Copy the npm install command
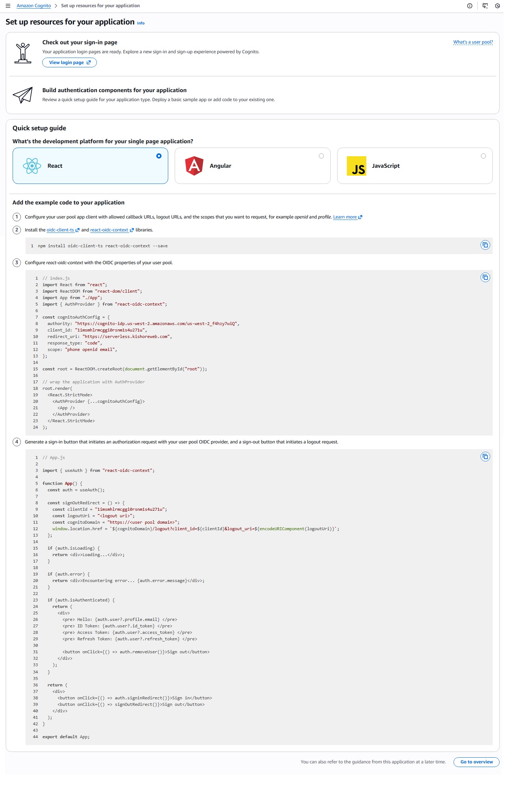The height and width of the screenshot is (812, 505). [485, 245]
